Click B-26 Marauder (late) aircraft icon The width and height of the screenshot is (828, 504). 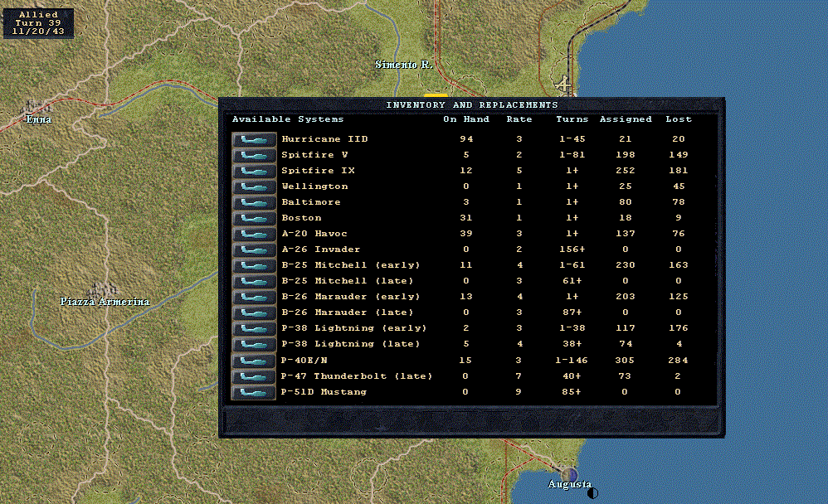click(254, 313)
